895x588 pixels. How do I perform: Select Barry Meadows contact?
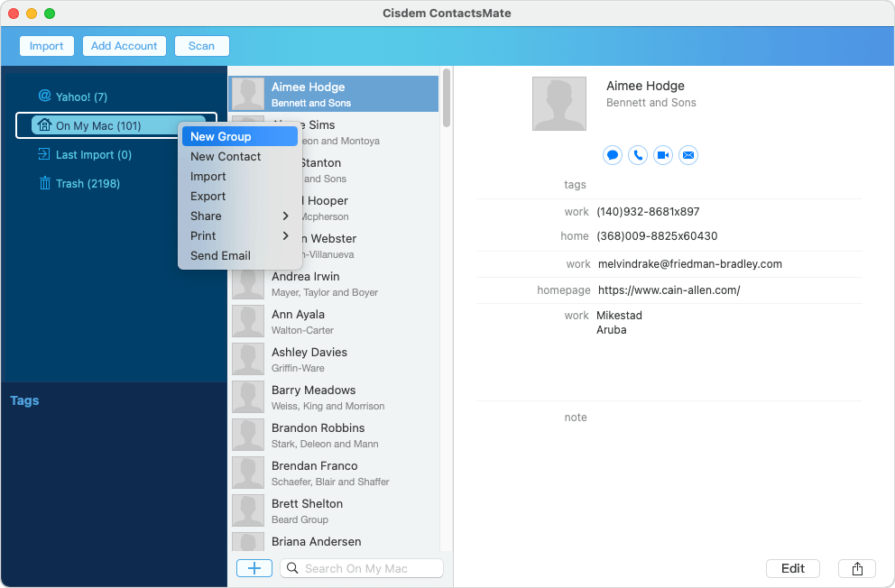(334, 397)
